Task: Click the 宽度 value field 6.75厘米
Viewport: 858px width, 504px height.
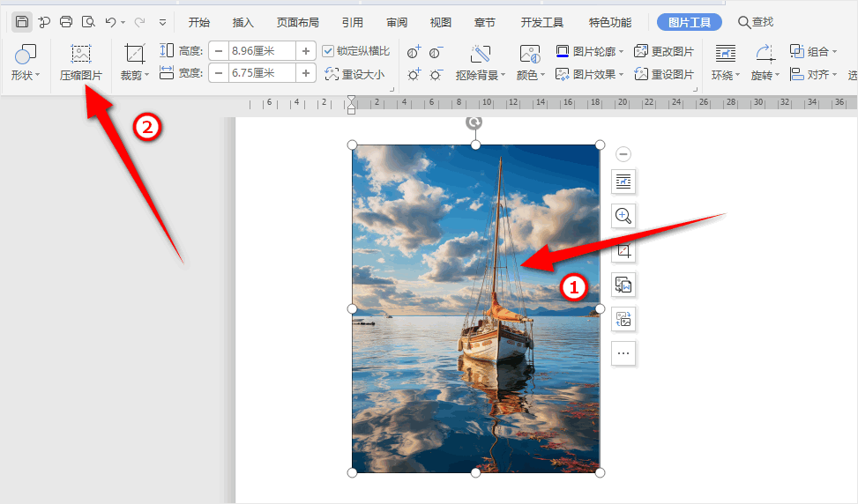Action: click(x=262, y=73)
